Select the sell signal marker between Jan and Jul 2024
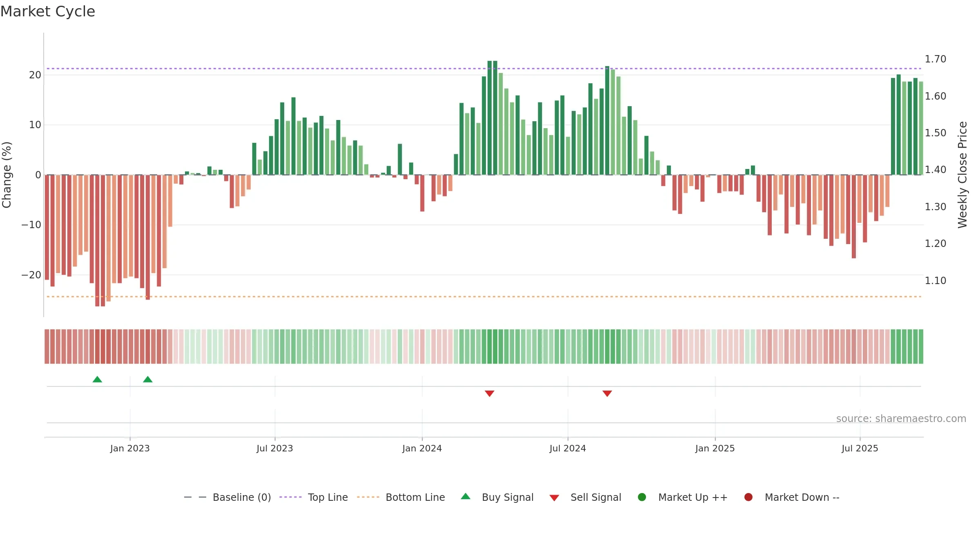The image size is (980, 551). (x=490, y=393)
